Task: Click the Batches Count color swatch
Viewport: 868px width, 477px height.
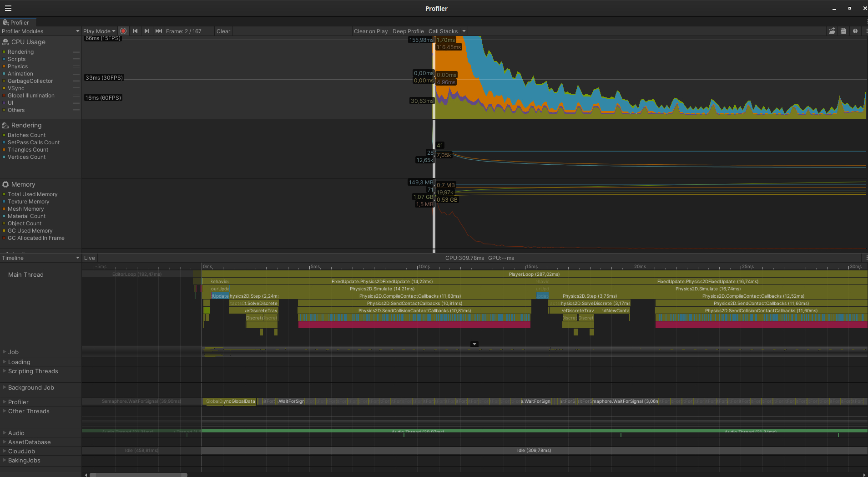Action: tap(4, 135)
